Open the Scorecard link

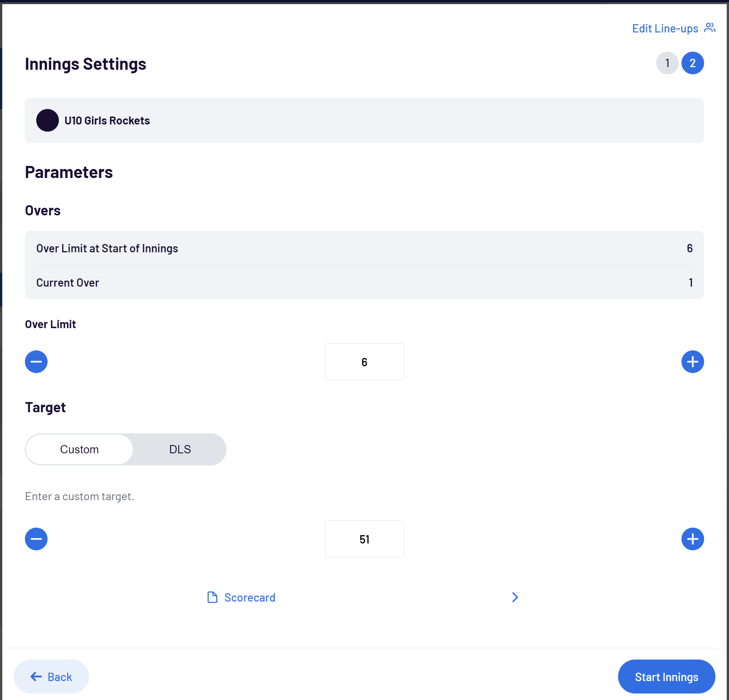pos(249,598)
